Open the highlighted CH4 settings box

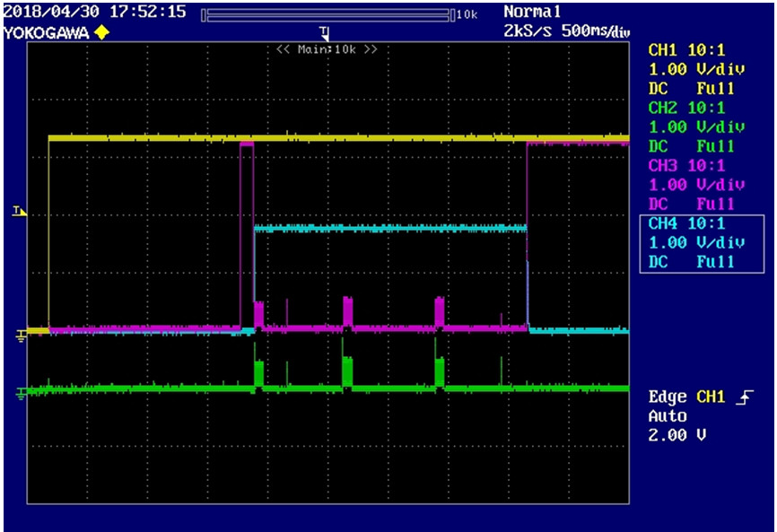702,244
